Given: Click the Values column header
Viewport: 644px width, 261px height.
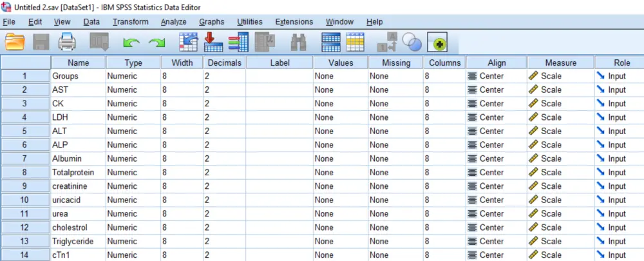Looking at the screenshot, I should pyautogui.click(x=341, y=63).
